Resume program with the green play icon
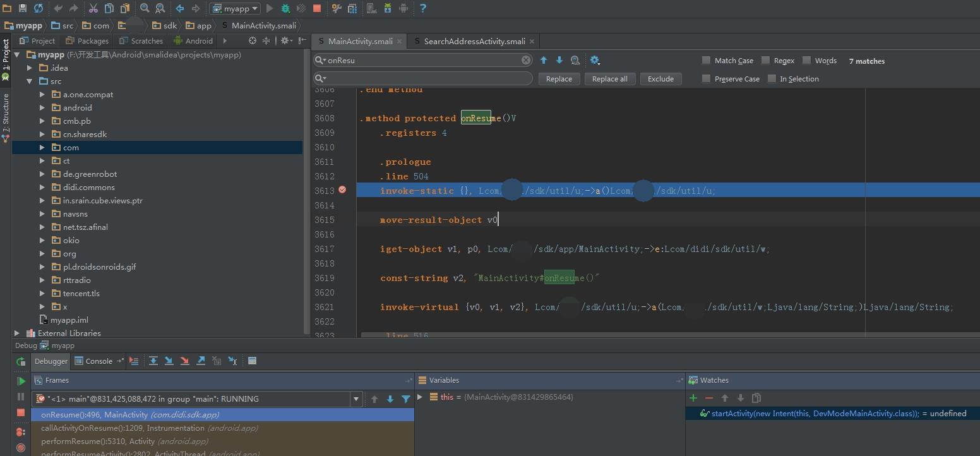Viewport: 980px width, 456px height. click(21, 381)
